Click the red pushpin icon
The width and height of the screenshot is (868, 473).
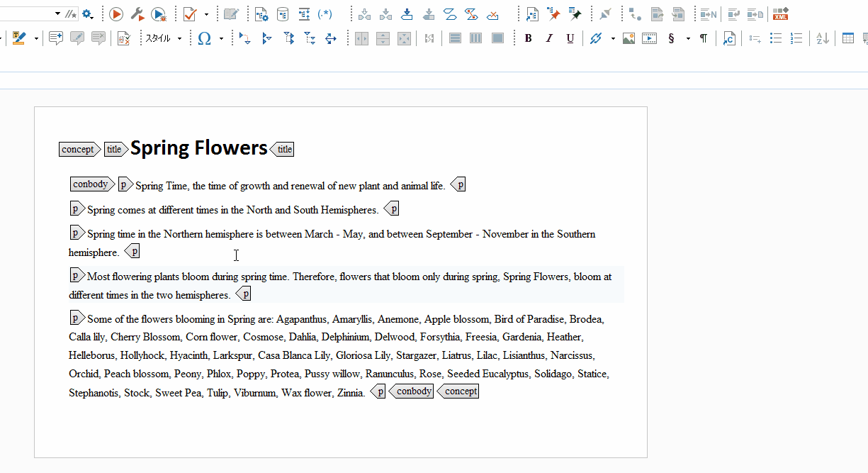(x=553, y=14)
